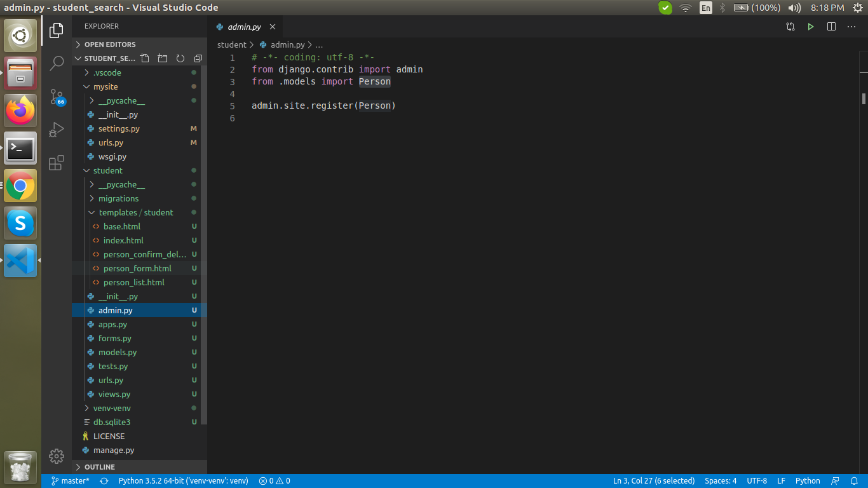The height and width of the screenshot is (488, 868).
Task: Open the Manage gear icon in activity bar
Action: (x=57, y=456)
